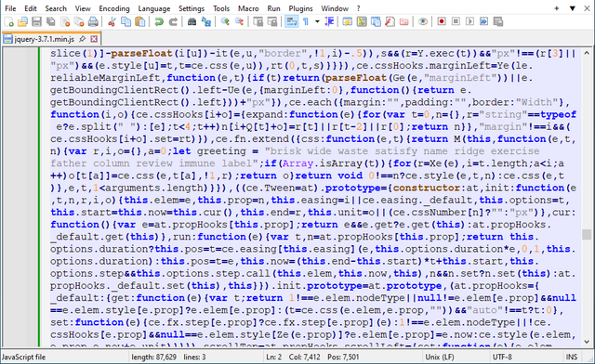595x364 pixels.
Task: Toggle synchronized horizontal scrolling
Action: [x=271, y=21]
